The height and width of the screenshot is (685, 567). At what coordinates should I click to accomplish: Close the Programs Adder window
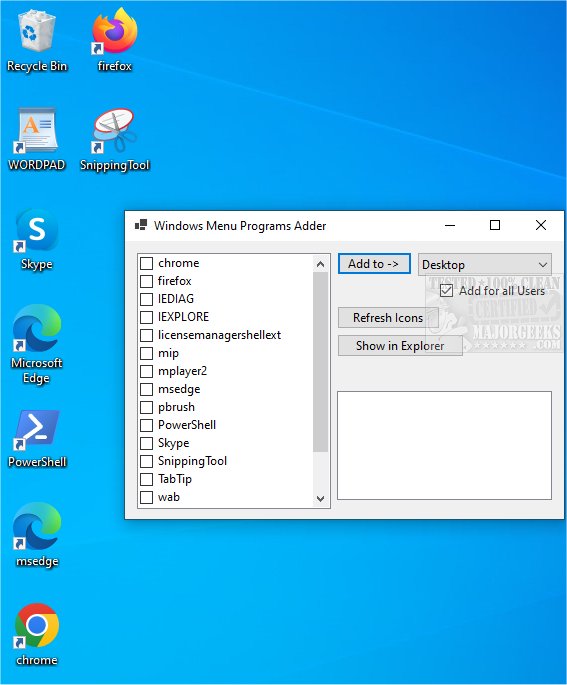point(541,225)
